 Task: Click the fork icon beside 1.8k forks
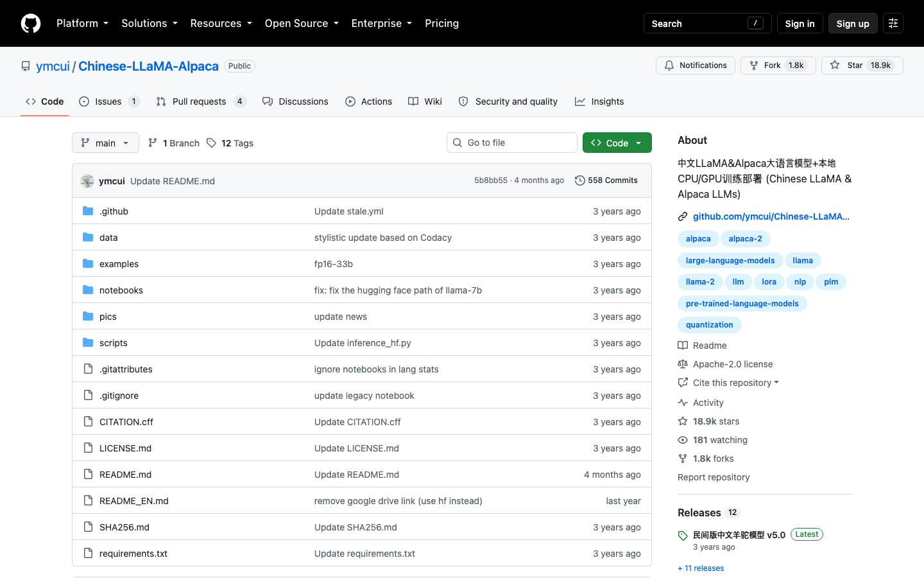[x=683, y=459]
